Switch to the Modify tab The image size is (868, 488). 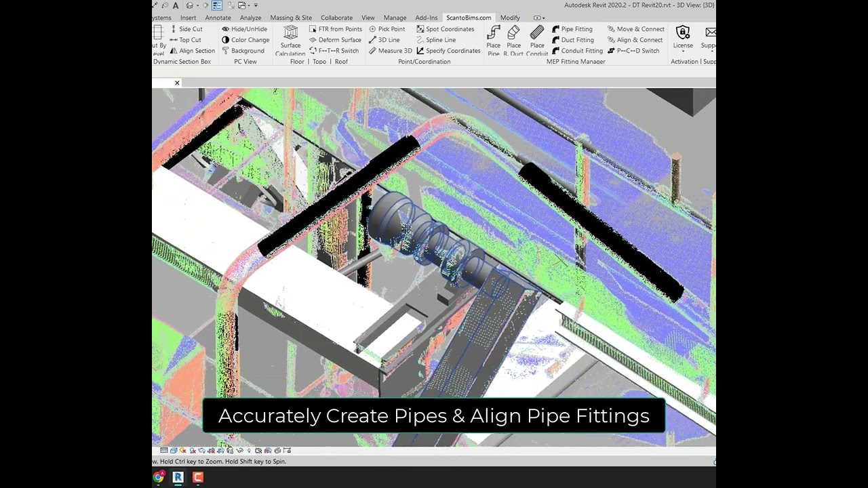510,18
